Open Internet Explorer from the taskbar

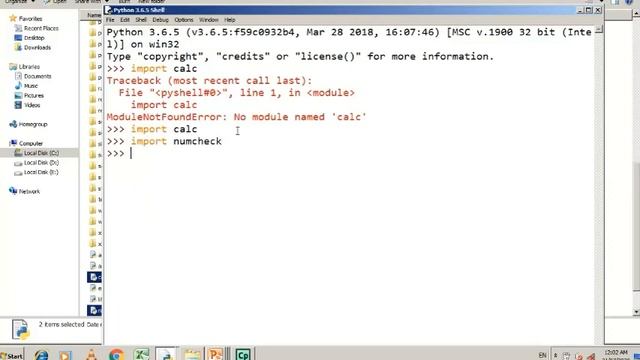pyautogui.click(x=41, y=355)
